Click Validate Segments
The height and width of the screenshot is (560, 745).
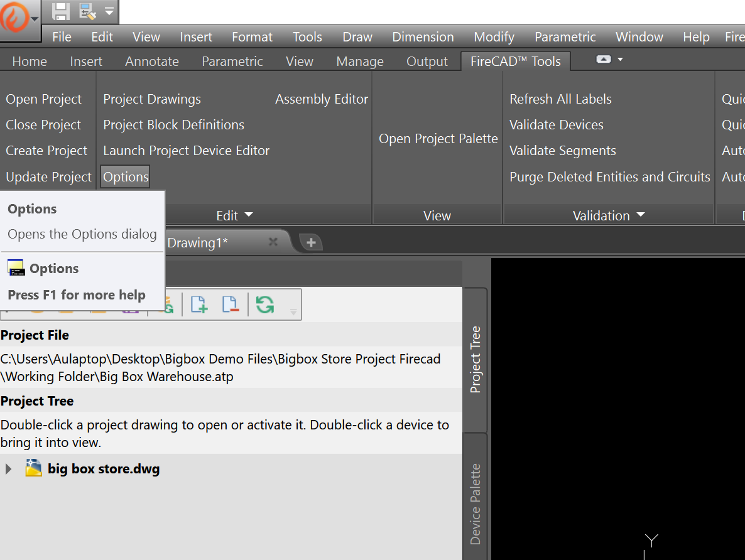(x=563, y=150)
